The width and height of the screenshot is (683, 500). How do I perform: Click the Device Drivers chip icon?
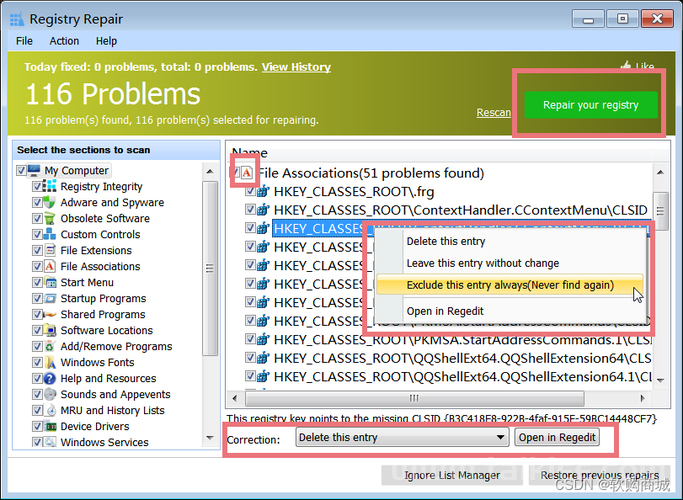pos(51,426)
